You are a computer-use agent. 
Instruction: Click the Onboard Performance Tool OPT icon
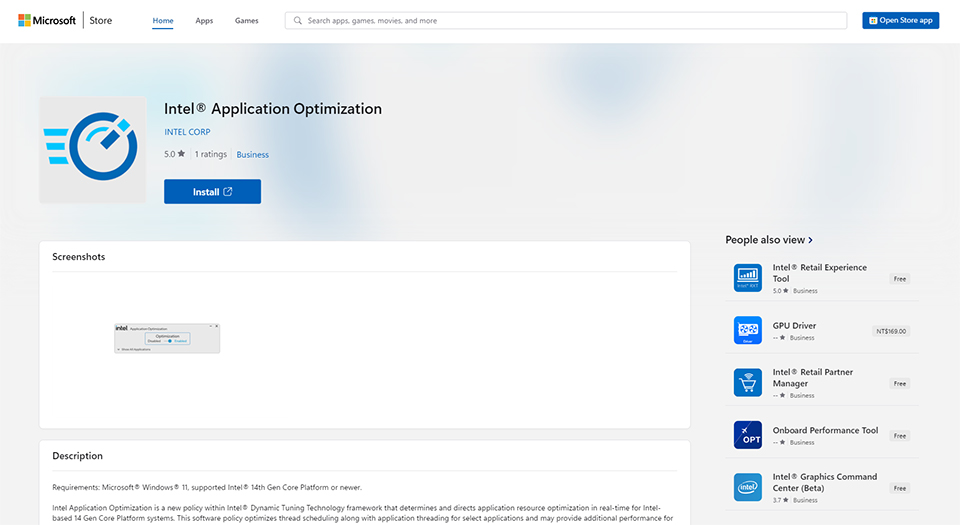tap(748, 435)
